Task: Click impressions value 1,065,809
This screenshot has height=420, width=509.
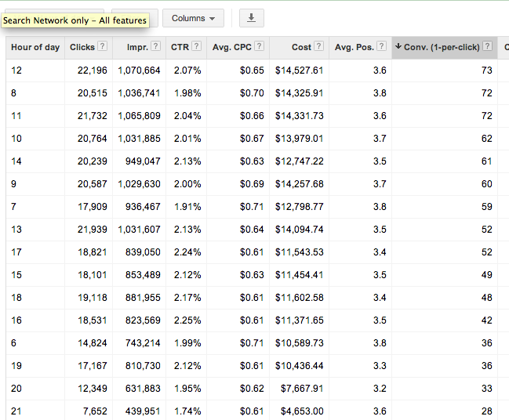Action: click(139, 116)
